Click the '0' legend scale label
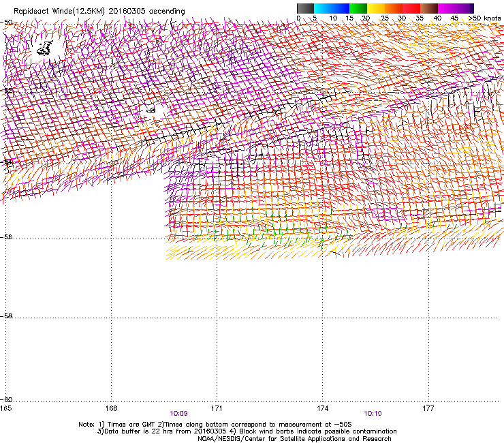The width and height of the screenshot is (504, 443). pyautogui.click(x=298, y=18)
